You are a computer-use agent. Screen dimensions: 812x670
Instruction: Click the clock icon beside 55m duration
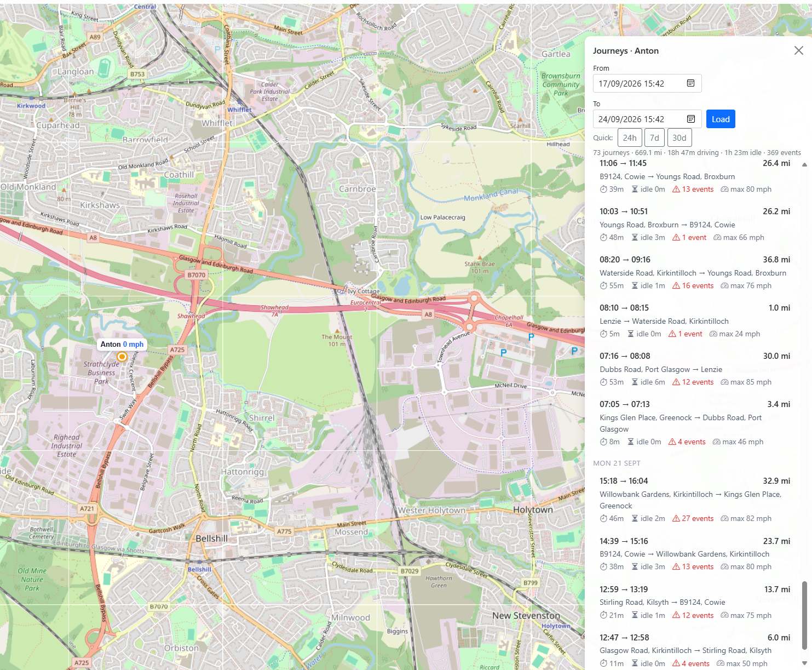pos(603,286)
